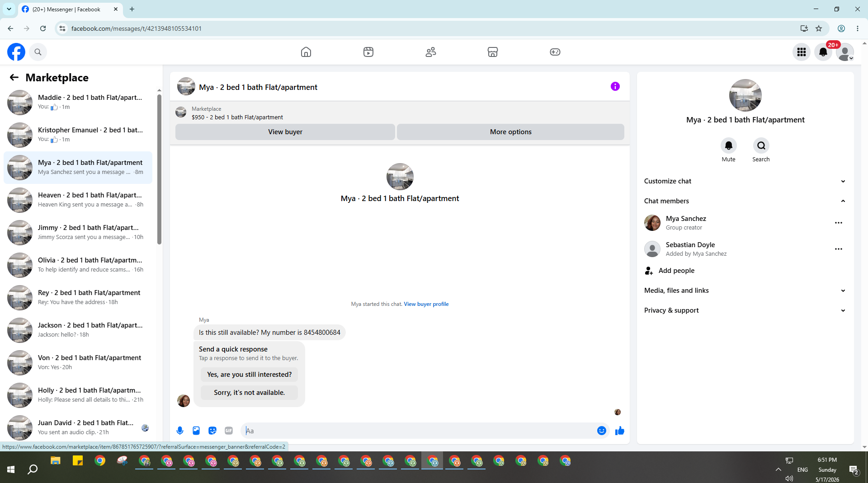Image resolution: width=868 pixels, height=483 pixels.
Task: Open Kristopher Emanuel's conversation
Action: tap(78, 135)
